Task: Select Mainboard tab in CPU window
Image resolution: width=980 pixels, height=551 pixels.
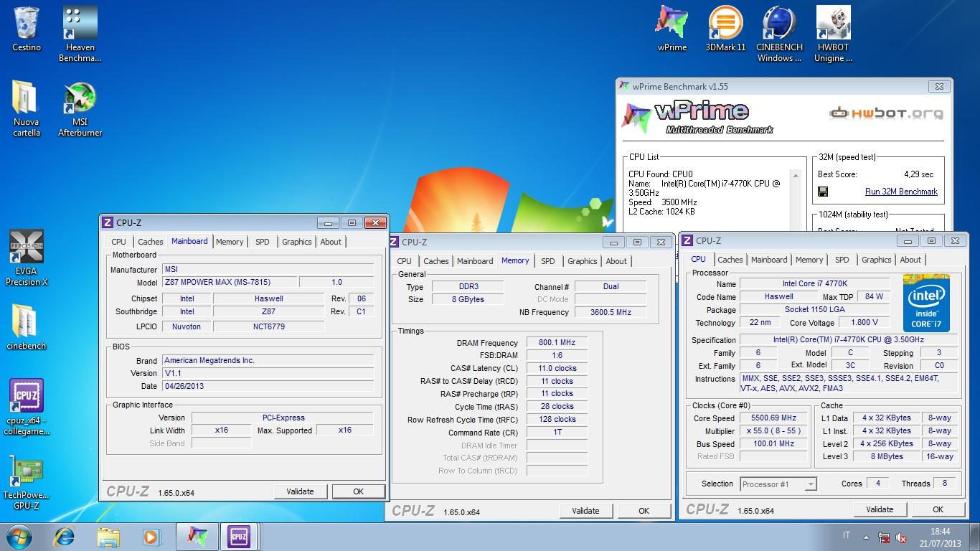Action: 769,260
